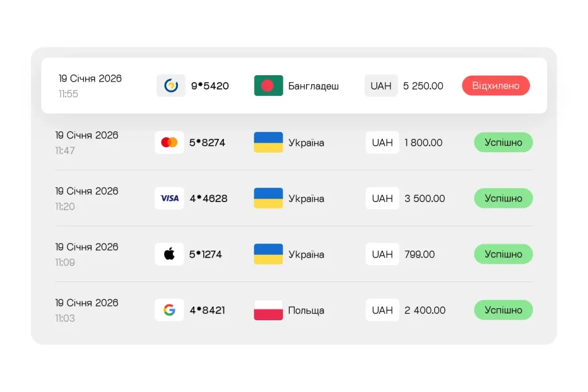Click the Ukraine flag in the 11:47 row

coord(268,142)
